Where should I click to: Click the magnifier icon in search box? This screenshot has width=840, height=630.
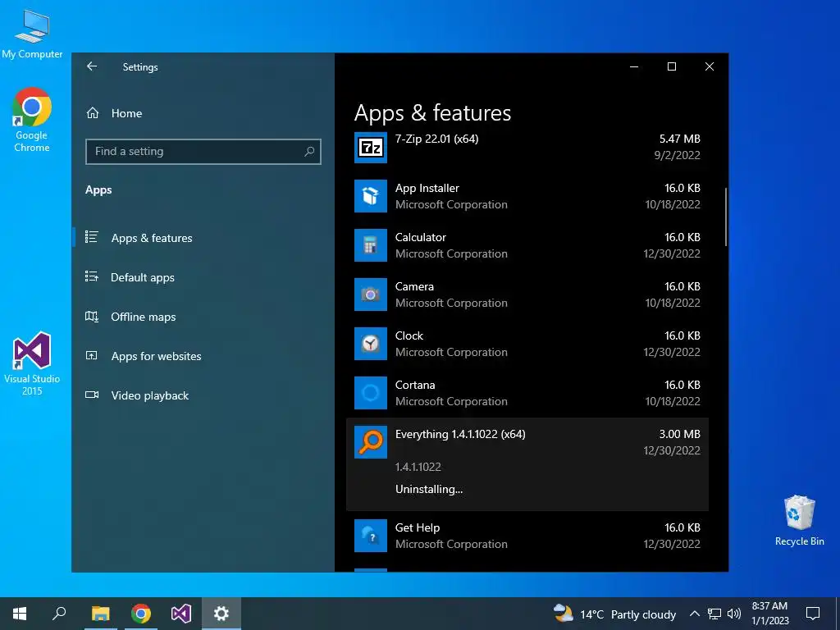(309, 152)
